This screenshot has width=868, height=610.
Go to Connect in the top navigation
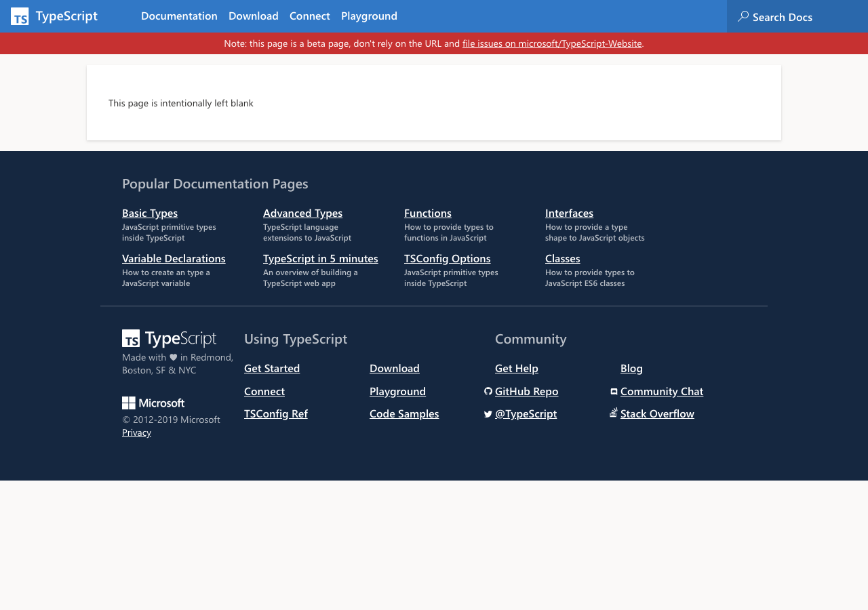pyautogui.click(x=310, y=16)
